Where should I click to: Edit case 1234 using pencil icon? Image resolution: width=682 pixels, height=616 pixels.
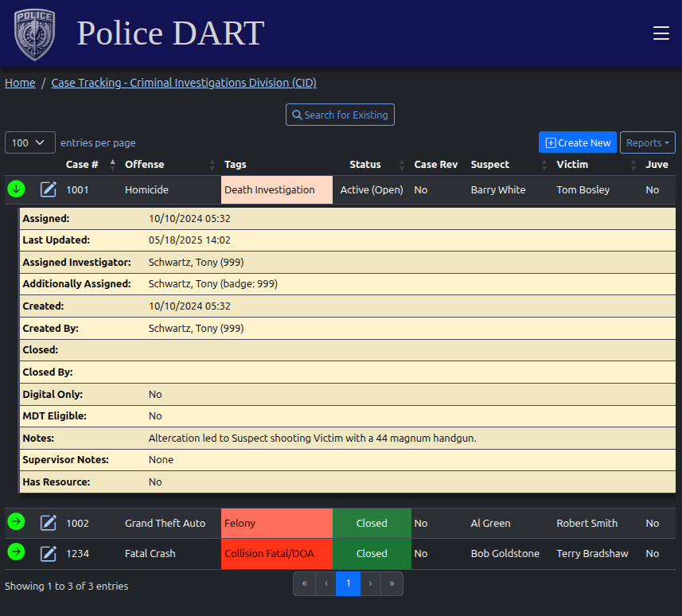click(49, 553)
